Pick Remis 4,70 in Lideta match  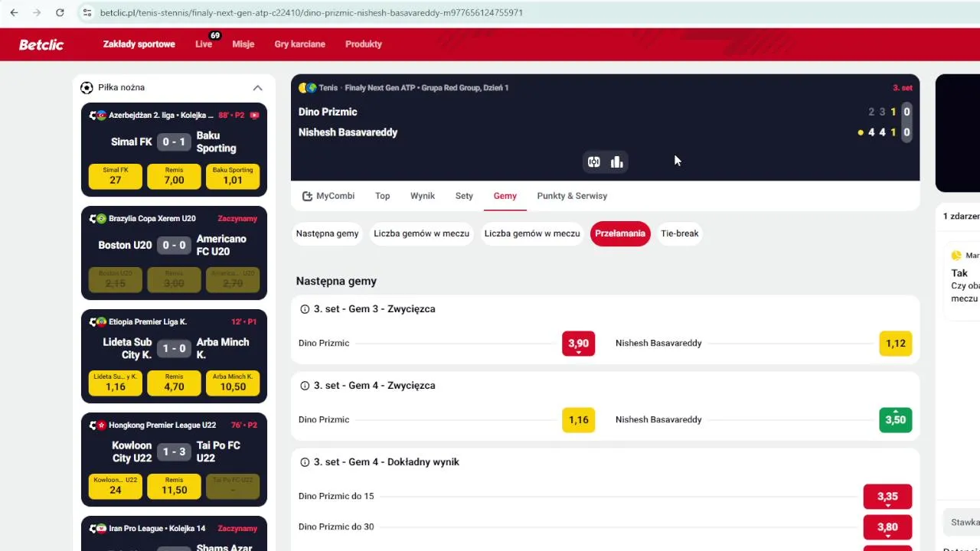click(x=174, y=383)
